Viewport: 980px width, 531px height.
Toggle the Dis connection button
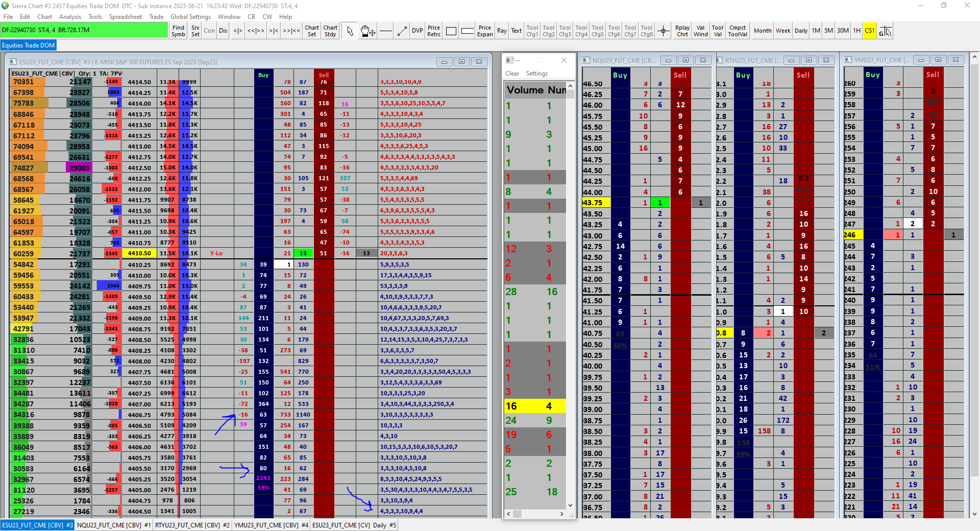(x=223, y=31)
